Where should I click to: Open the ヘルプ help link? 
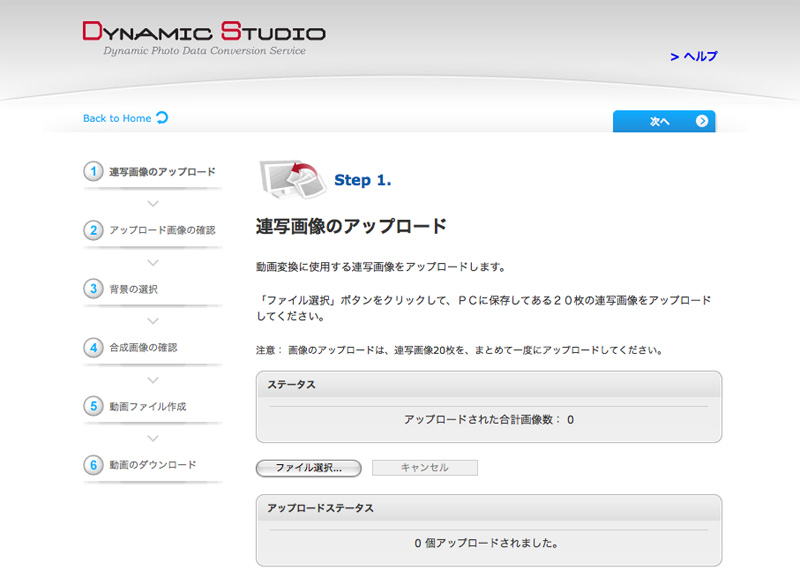pos(694,57)
